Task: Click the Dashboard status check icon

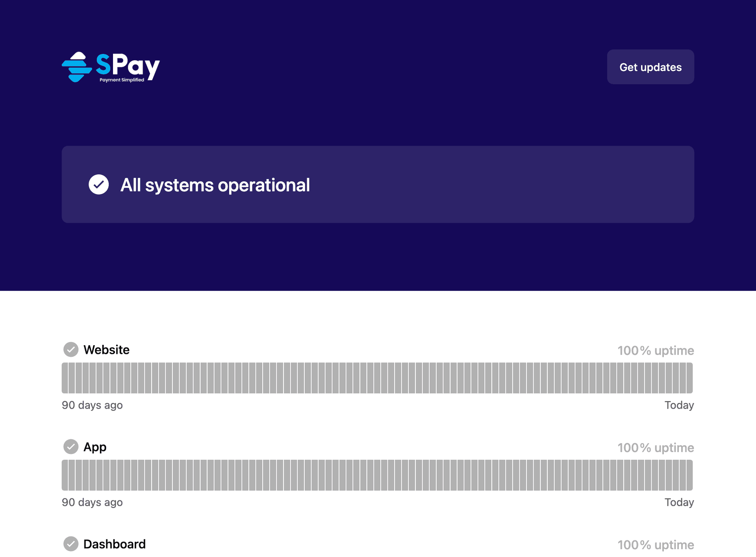Action: tap(71, 544)
